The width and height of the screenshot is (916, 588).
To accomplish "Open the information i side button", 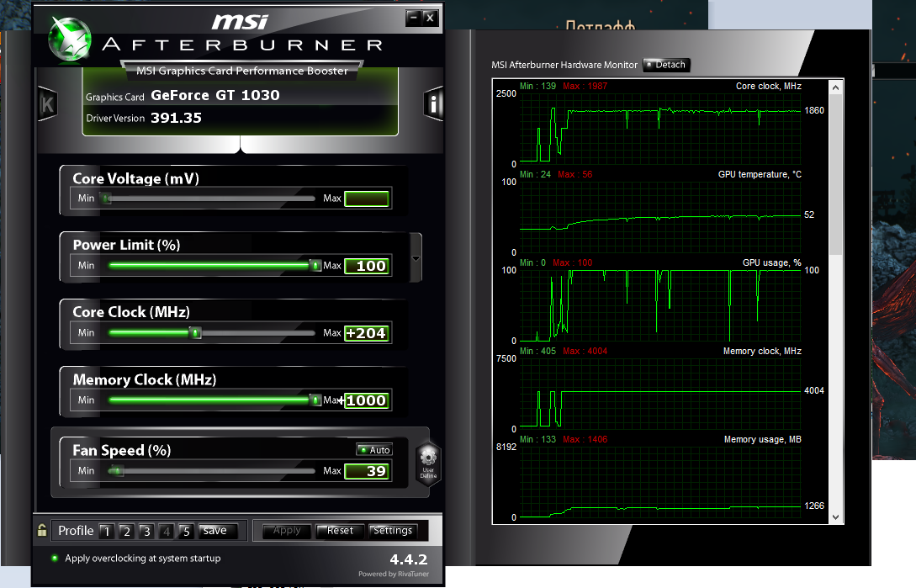I will pyautogui.click(x=433, y=103).
